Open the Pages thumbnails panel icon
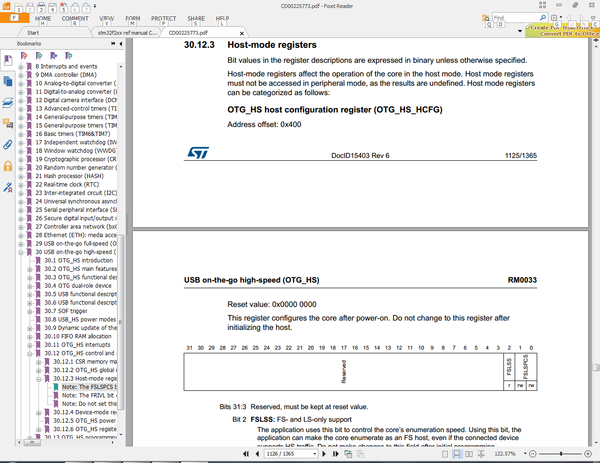 pos(8,81)
